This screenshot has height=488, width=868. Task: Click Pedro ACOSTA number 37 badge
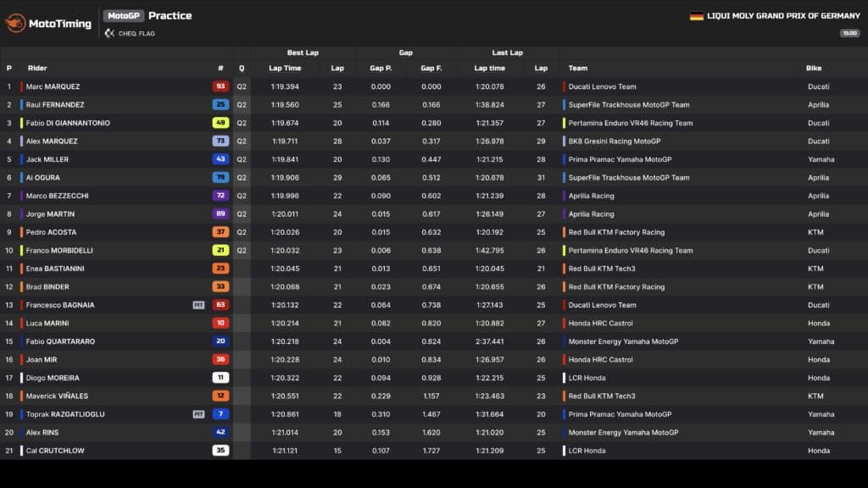point(220,232)
